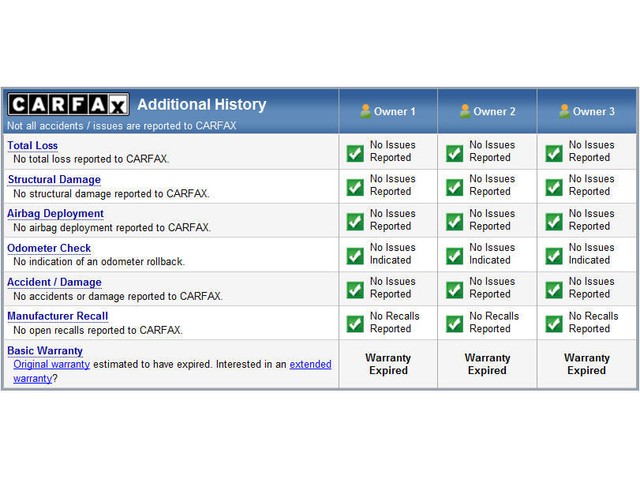The image size is (640, 480).
Task: Click Warranty Expired cell for Owner 3
Action: pyautogui.click(x=587, y=364)
